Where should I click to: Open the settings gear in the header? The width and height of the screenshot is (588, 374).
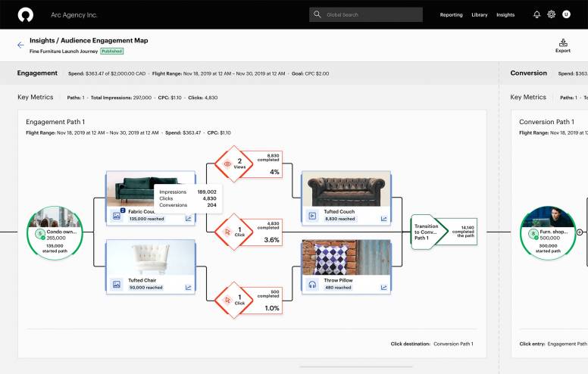click(552, 14)
